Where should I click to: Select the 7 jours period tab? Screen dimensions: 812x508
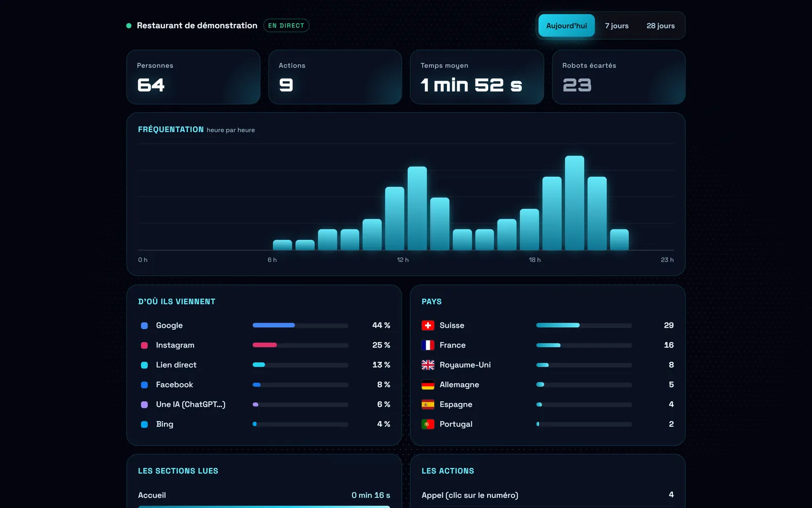click(x=617, y=25)
